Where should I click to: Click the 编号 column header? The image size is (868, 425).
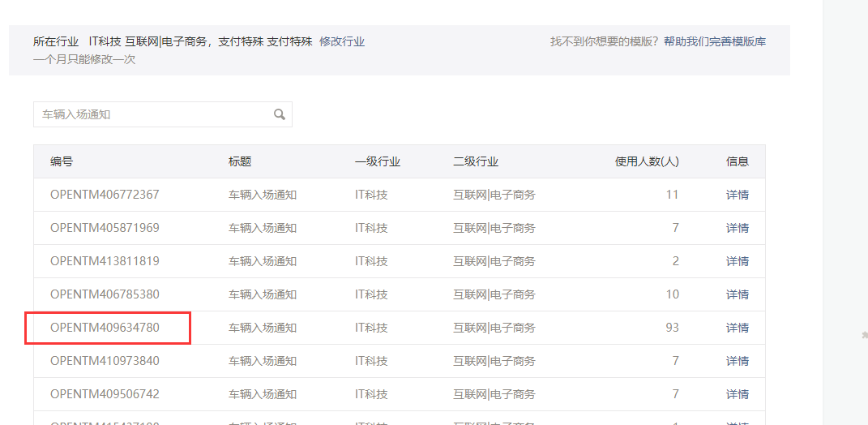pos(62,161)
